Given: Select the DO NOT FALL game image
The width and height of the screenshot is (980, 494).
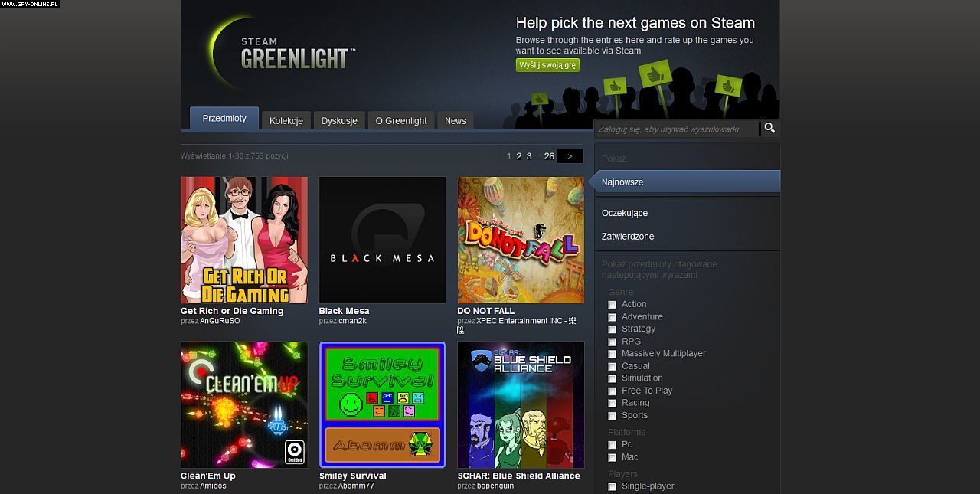Looking at the screenshot, I should coord(521,240).
